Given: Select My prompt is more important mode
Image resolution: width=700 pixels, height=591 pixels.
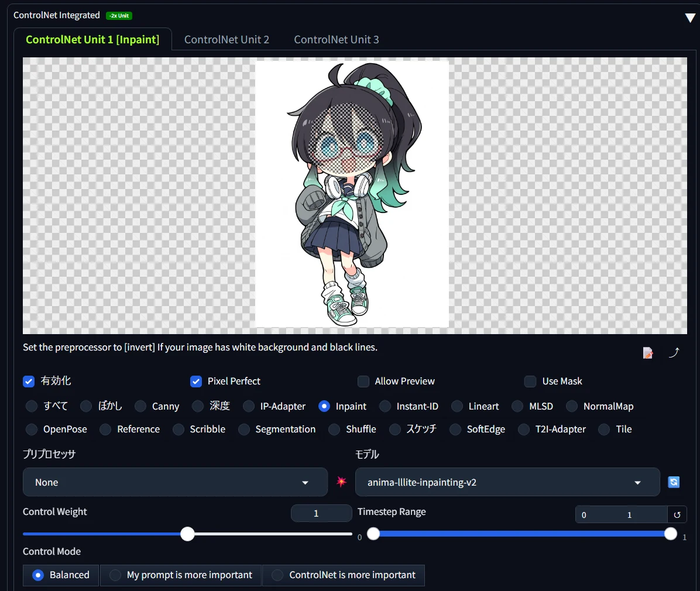Looking at the screenshot, I should pyautogui.click(x=181, y=575).
